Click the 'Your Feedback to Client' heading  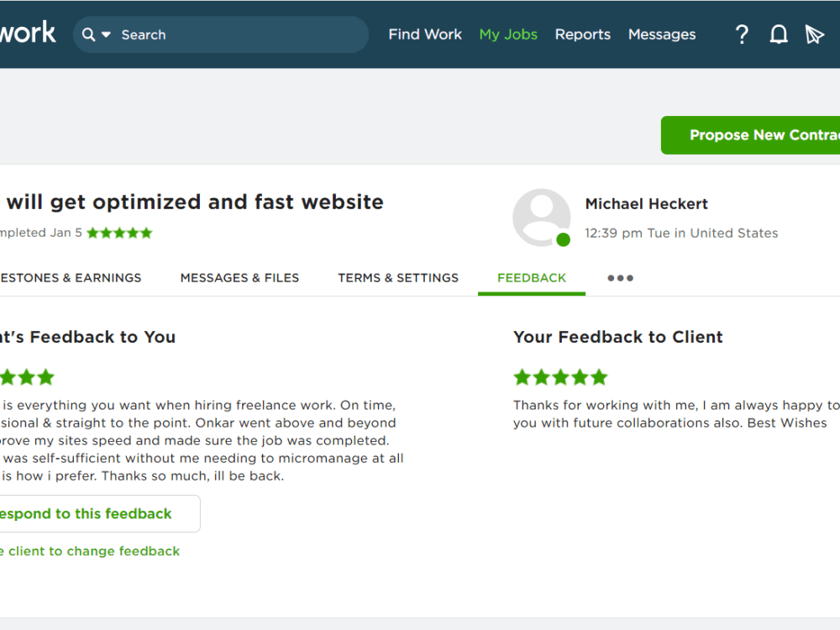coord(617,337)
